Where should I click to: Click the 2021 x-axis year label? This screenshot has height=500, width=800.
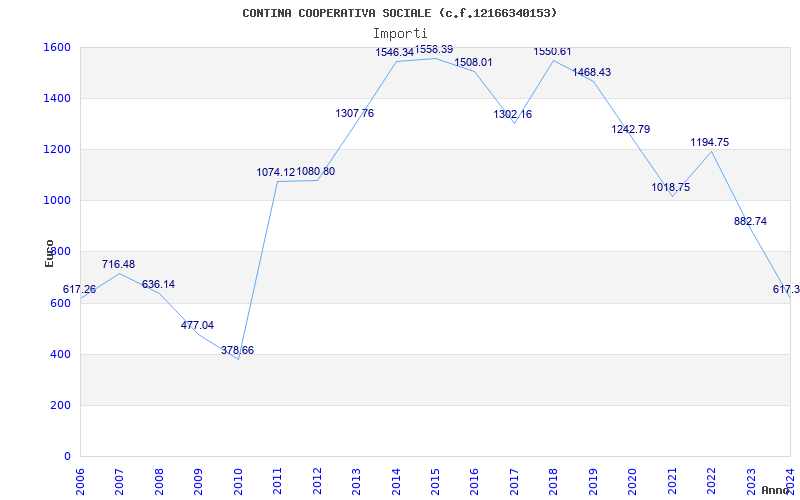point(672,482)
